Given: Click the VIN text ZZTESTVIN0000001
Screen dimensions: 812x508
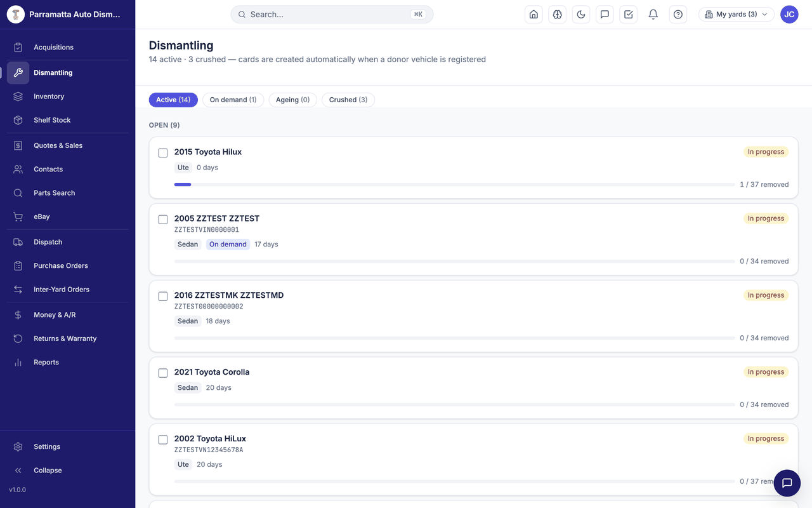Looking at the screenshot, I should (207, 230).
